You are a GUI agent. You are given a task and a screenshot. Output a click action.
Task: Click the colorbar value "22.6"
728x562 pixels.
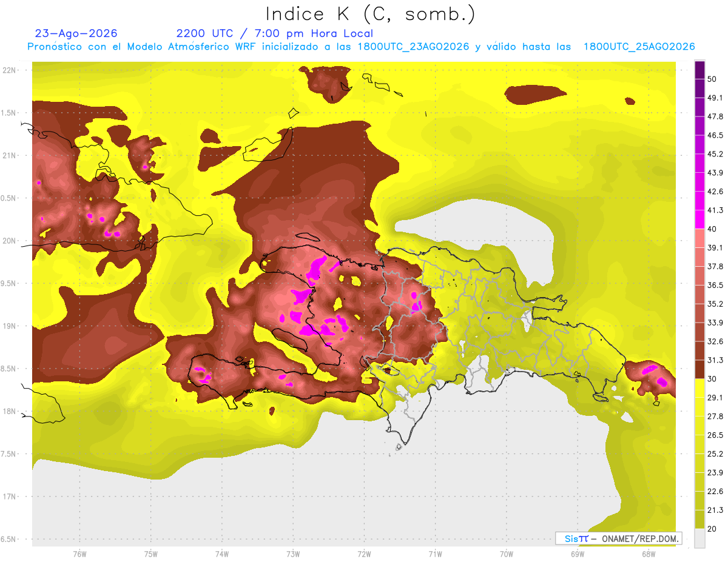[x=715, y=492]
